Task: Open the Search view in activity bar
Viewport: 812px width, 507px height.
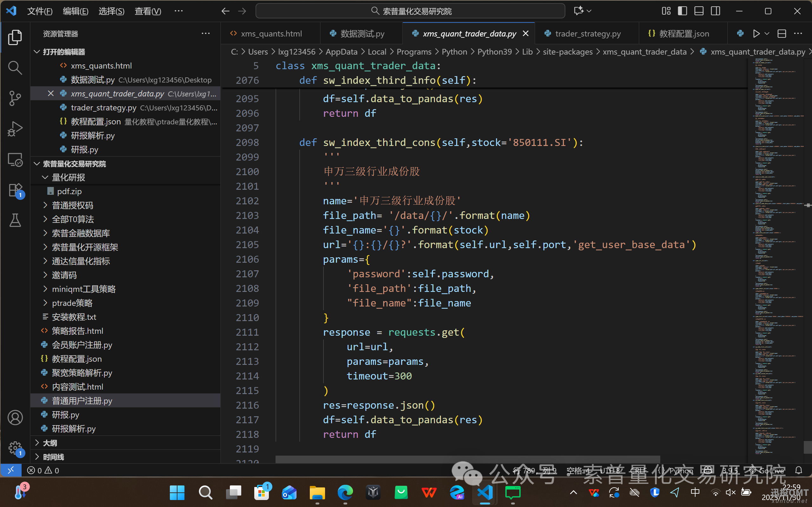Action: tap(15, 68)
